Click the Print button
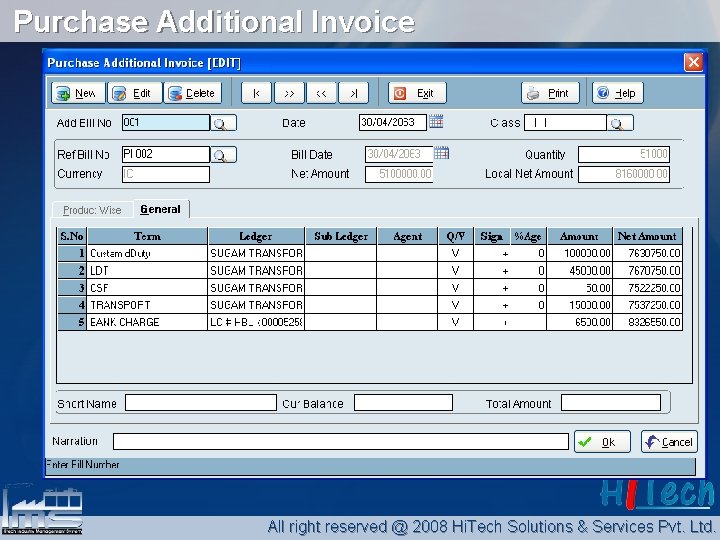 [x=551, y=93]
